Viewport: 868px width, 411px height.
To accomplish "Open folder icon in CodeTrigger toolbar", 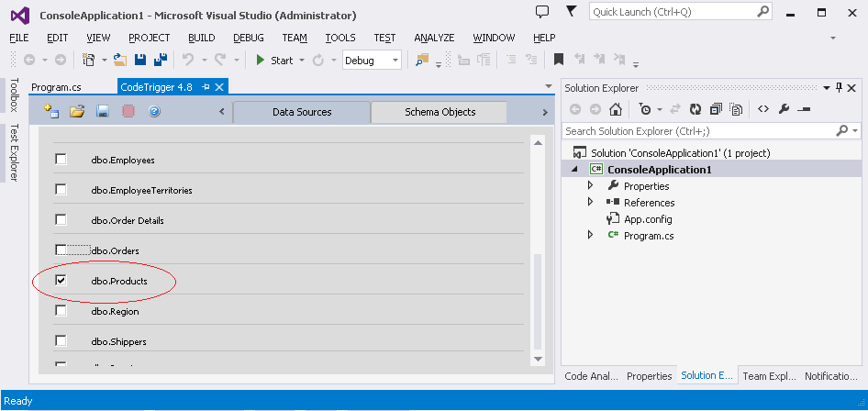I will tap(77, 111).
